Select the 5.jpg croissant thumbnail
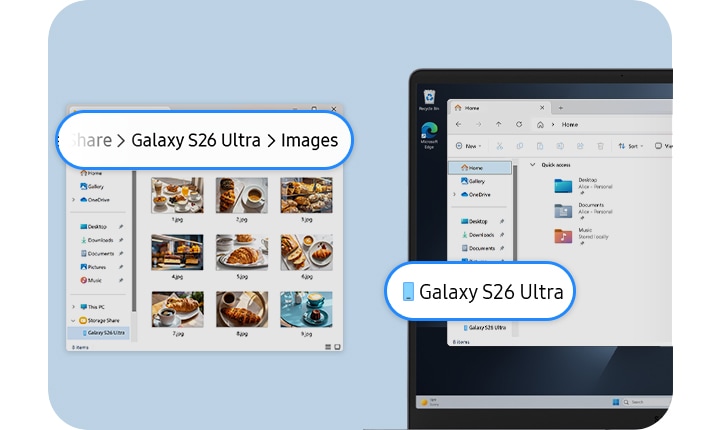 pyautogui.click(x=242, y=252)
